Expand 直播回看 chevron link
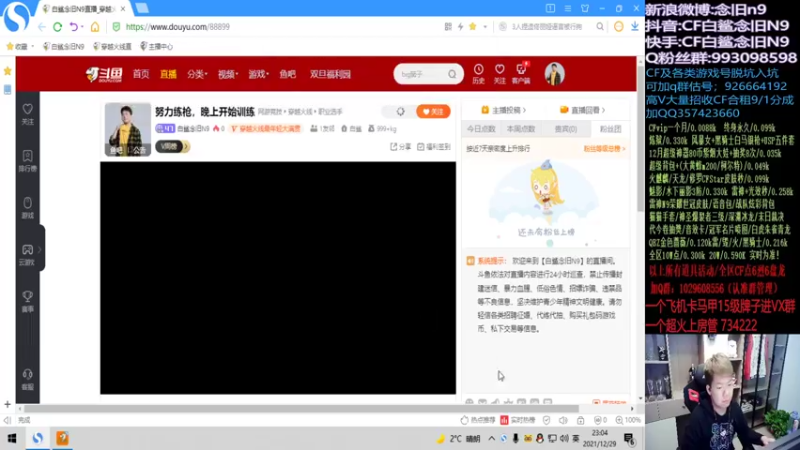 [582, 110]
